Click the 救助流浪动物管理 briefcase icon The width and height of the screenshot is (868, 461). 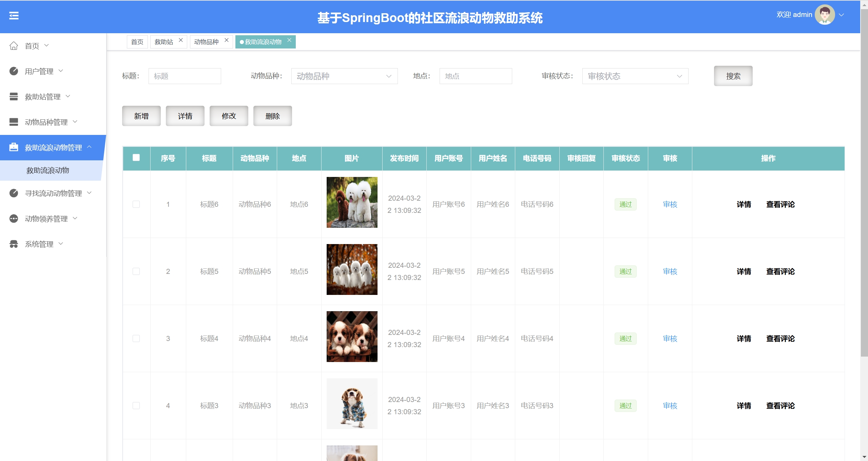coord(14,147)
